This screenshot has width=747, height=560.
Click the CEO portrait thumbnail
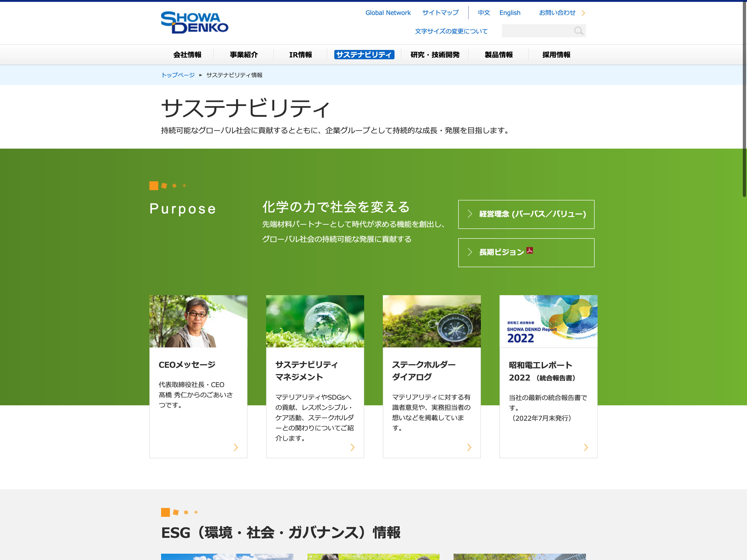click(x=198, y=321)
